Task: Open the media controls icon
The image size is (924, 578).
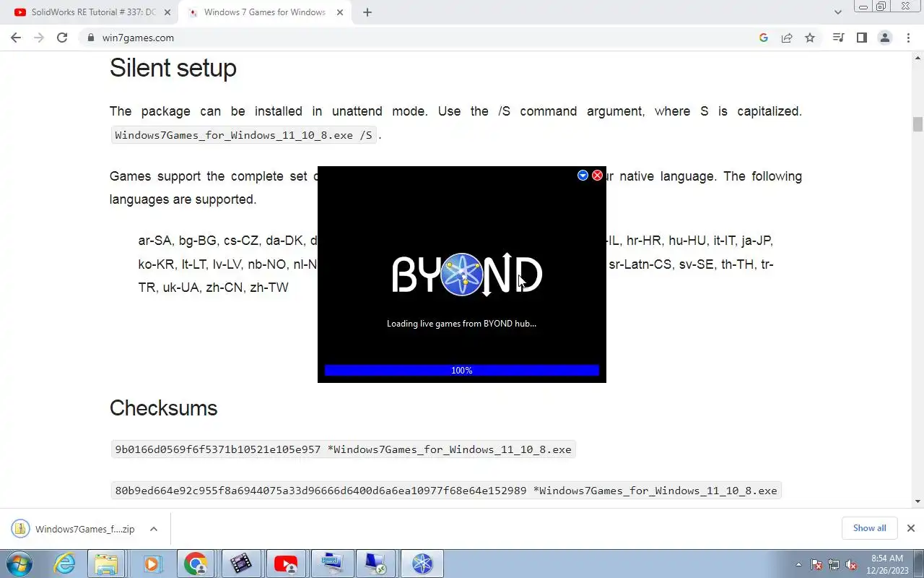Action: pos(838,38)
